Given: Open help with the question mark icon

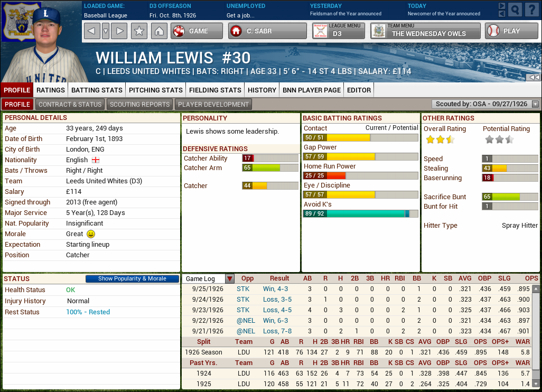Looking at the screenshot, I should pos(531,10).
